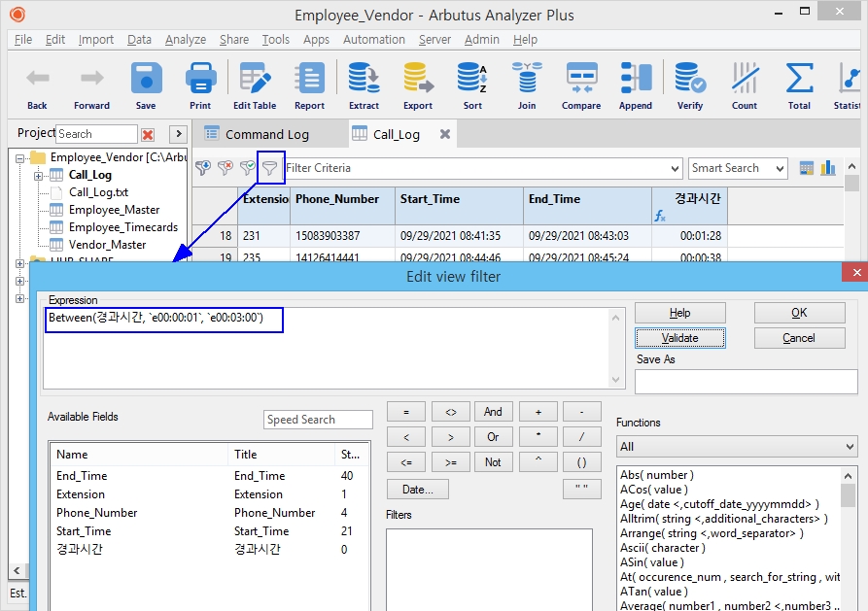Run the Total command
Screen dimensions: 868x611
[x=799, y=85]
